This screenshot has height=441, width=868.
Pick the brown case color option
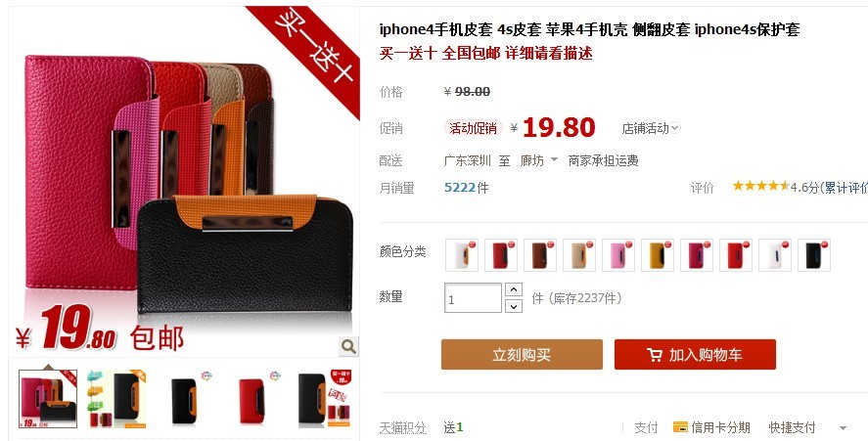pos(540,254)
